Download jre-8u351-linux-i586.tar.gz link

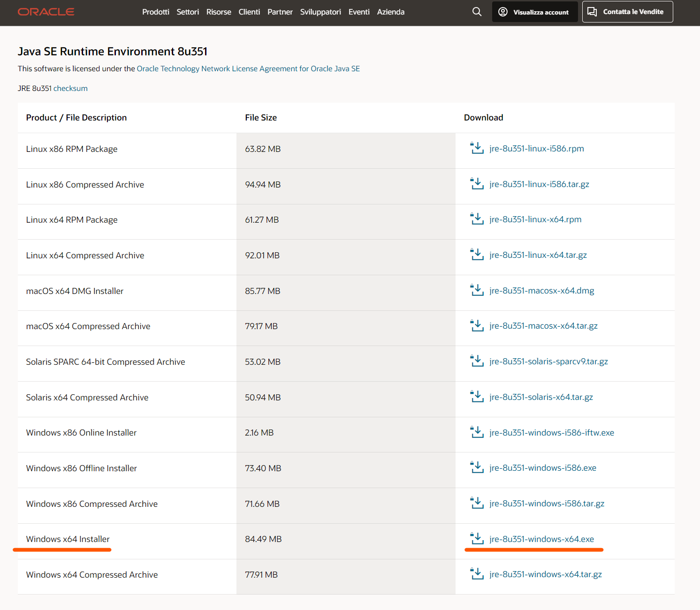point(539,184)
